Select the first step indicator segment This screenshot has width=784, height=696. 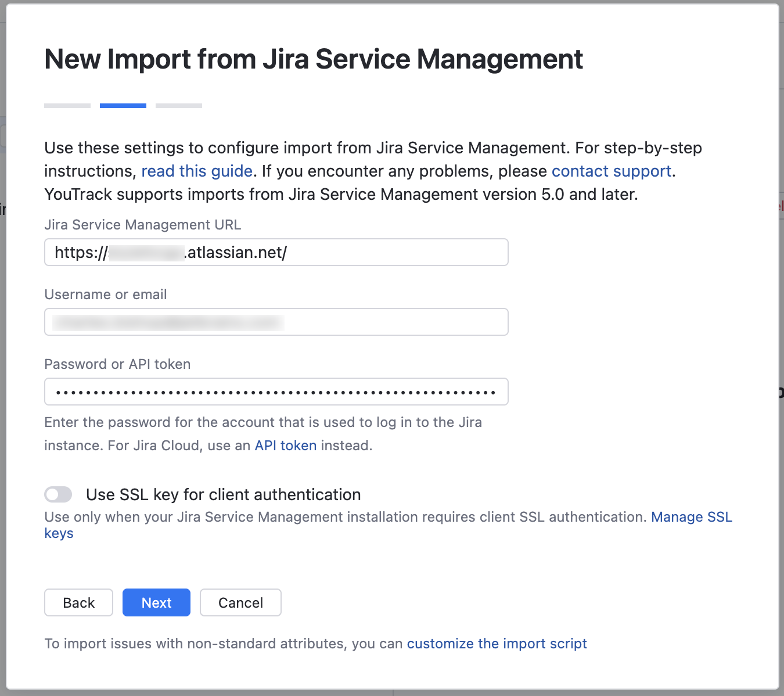(x=67, y=105)
